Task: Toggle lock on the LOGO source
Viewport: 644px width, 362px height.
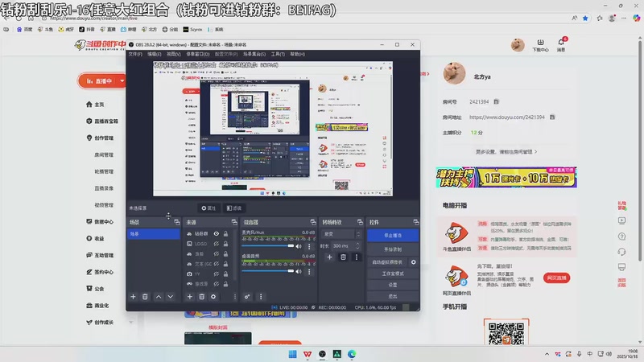Action: 225,244
